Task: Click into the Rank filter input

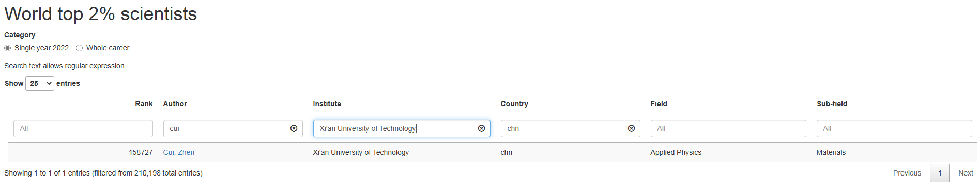Action: click(x=83, y=128)
